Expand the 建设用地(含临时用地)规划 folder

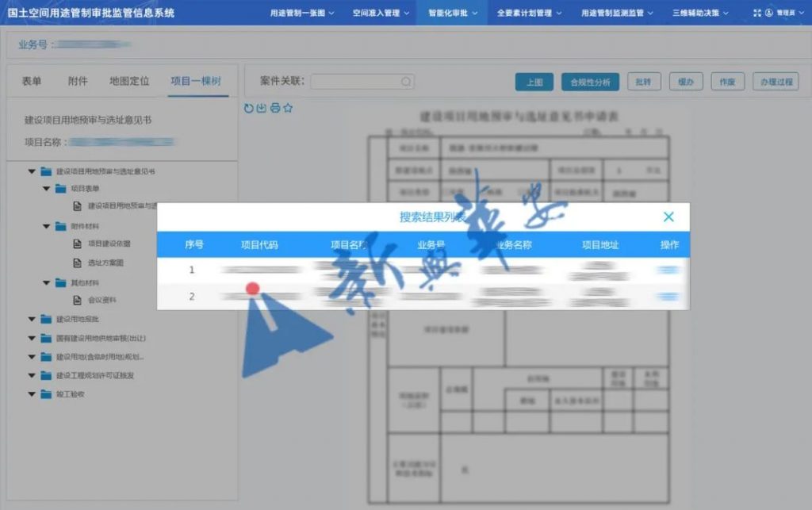(x=32, y=357)
